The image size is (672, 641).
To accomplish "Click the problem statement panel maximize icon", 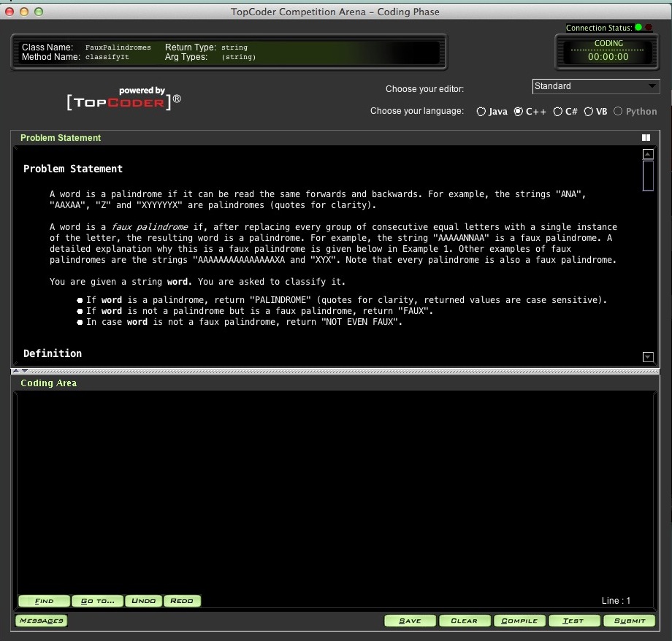I will click(x=646, y=137).
